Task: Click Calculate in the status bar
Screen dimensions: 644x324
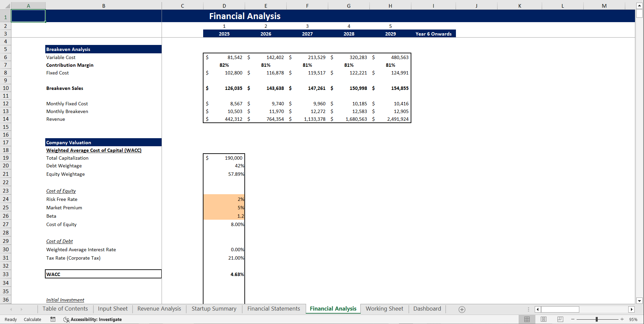Action: 32,319
